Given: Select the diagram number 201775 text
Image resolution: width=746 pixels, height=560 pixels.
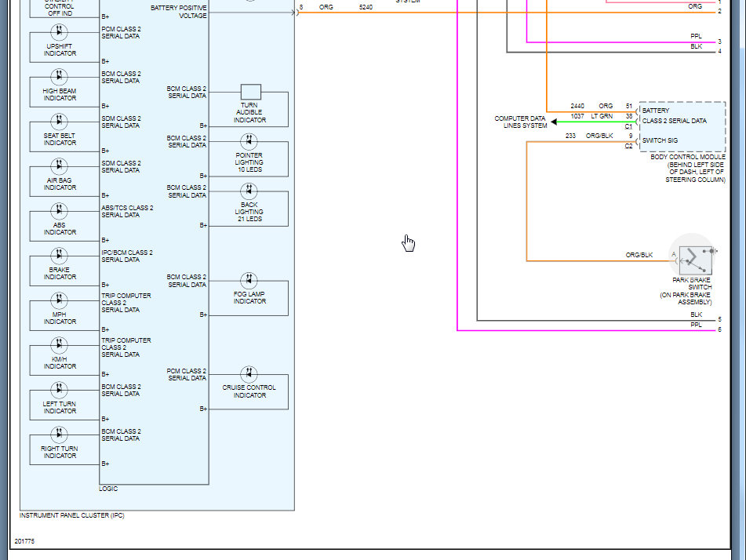Looking at the screenshot, I should 24,541.
